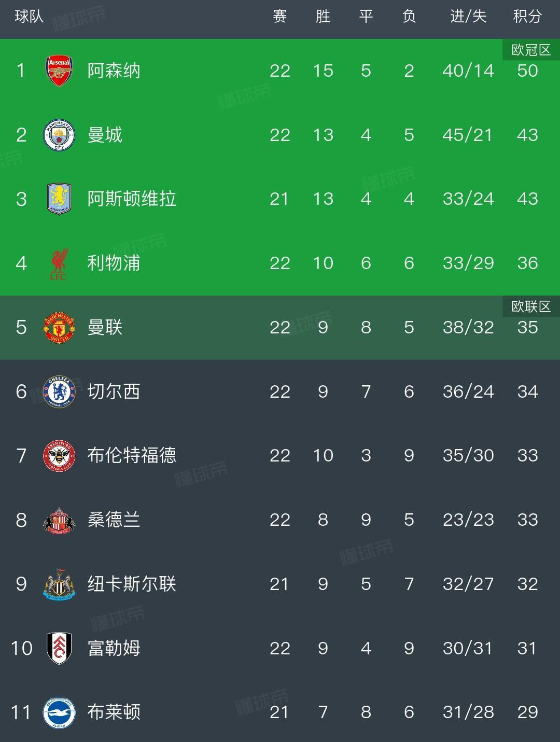Tap the Sunderland club crest
Viewport: 560px width, 742px height.
click(59, 520)
